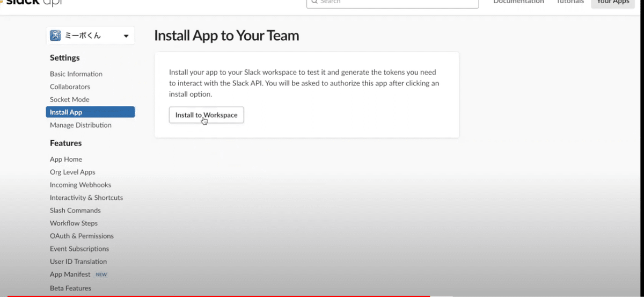Click the Slack API logo

click(32, 3)
